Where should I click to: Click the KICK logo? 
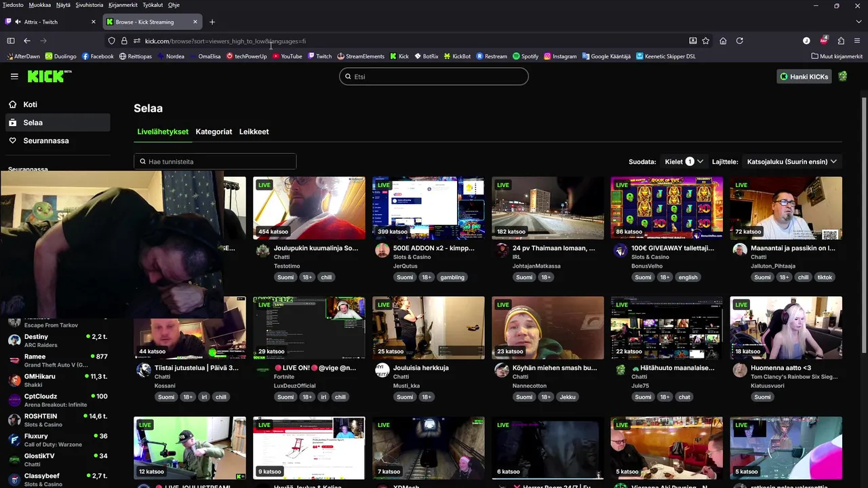[x=49, y=76]
